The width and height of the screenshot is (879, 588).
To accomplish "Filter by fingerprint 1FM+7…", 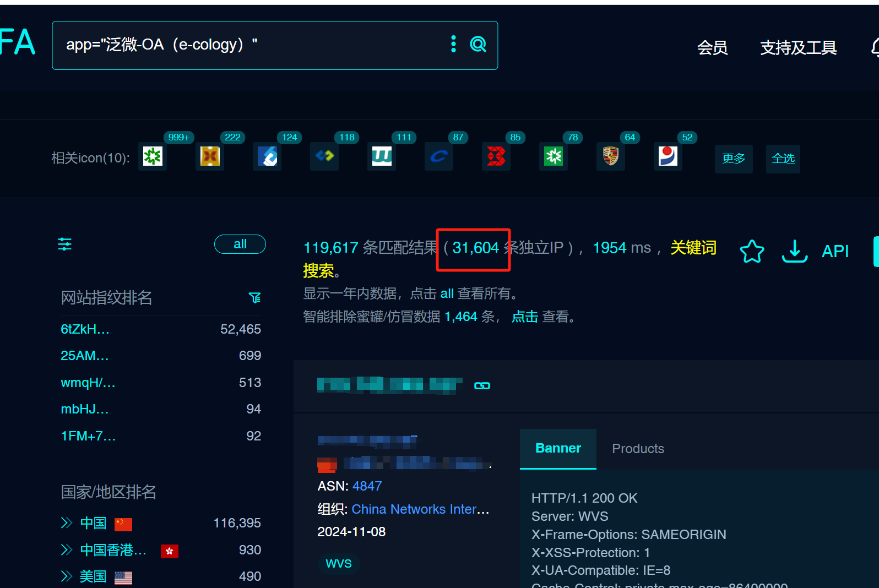I will pos(88,436).
